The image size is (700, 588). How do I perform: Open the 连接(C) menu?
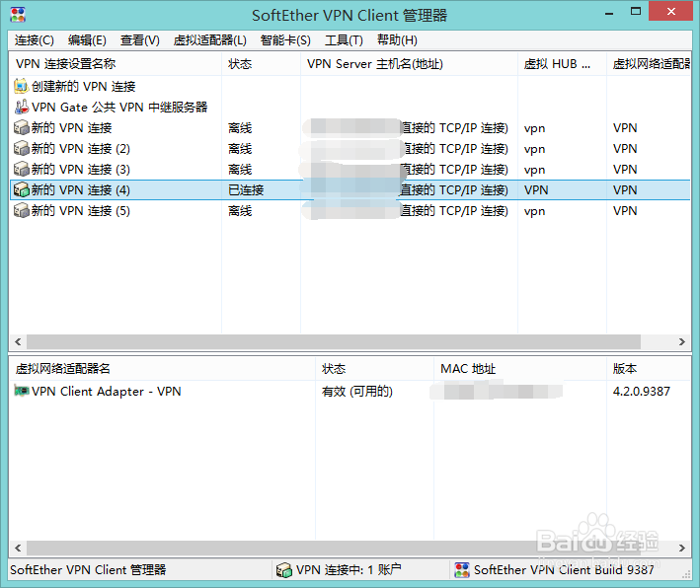coord(35,40)
